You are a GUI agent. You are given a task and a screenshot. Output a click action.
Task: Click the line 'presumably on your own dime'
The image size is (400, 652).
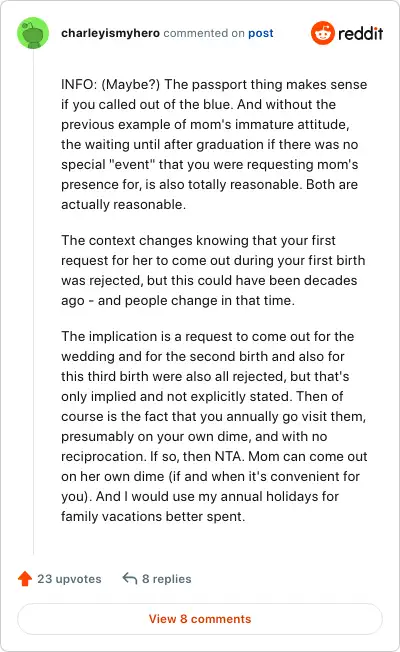click(194, 437)
